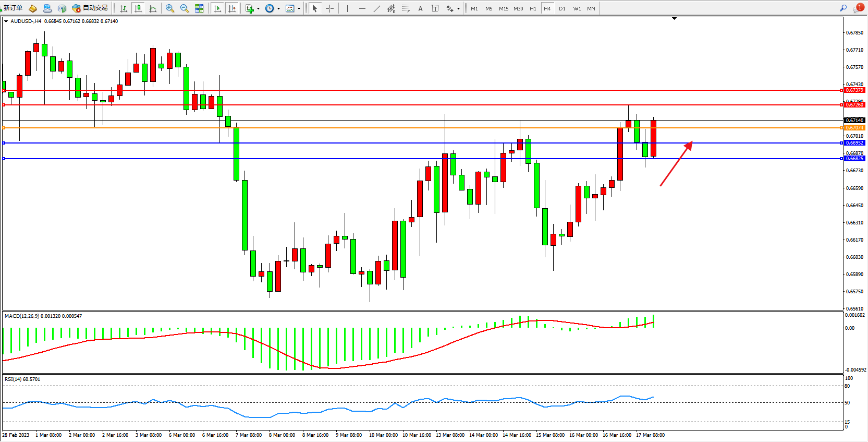Toggle chart shift from right border

(232, 8)
